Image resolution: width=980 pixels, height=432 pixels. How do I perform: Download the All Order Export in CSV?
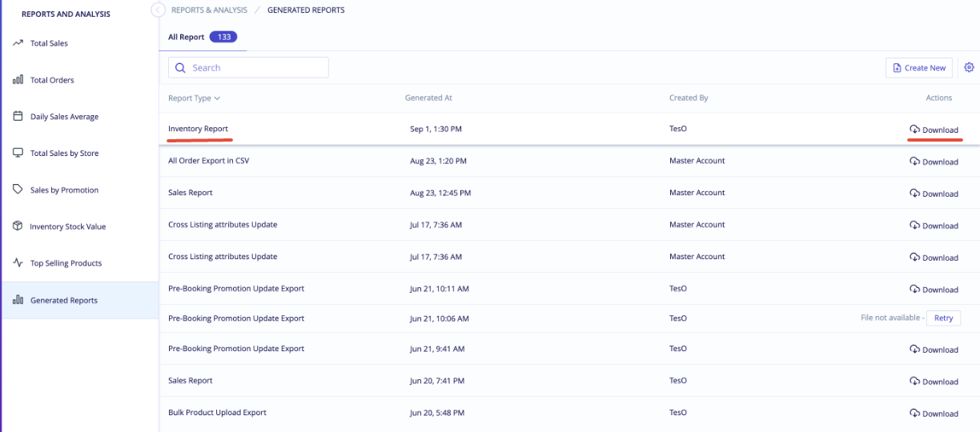(x=934, y=162)
